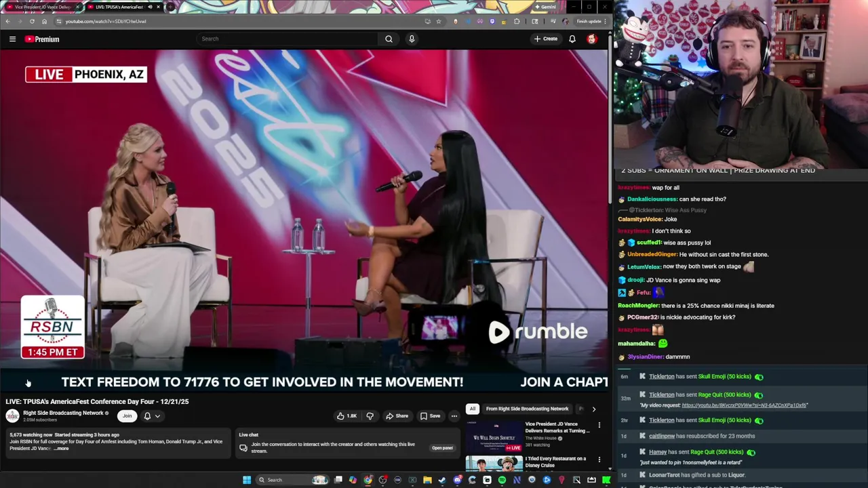Screen dimensions: 868x488
Task: Activate voice search microphone
Action: pos(412,39)
